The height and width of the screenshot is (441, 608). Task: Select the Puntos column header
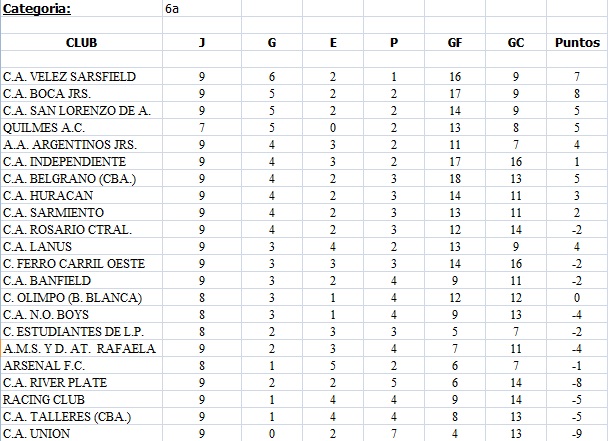[x=577, y=43]
